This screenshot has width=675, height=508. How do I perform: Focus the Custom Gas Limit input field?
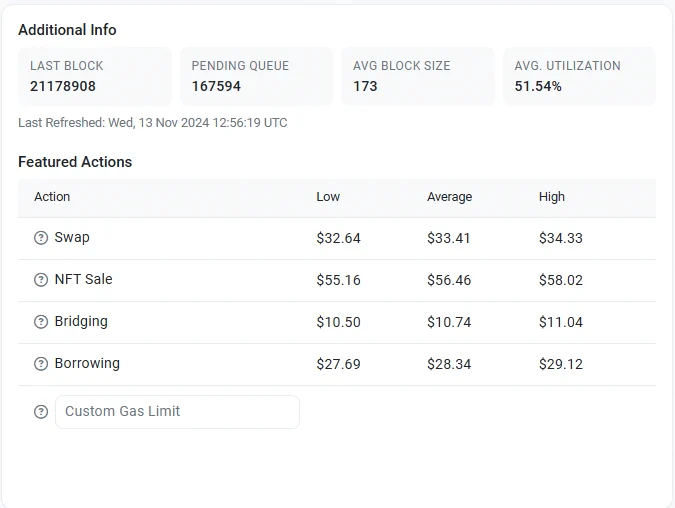point(177,412)
